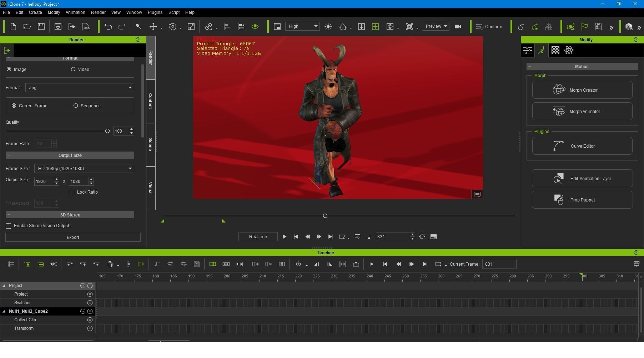The width and height of the screenshot is (644, 358).
Task: Open a project with the folder icon
Action: [x=27, y=27]
